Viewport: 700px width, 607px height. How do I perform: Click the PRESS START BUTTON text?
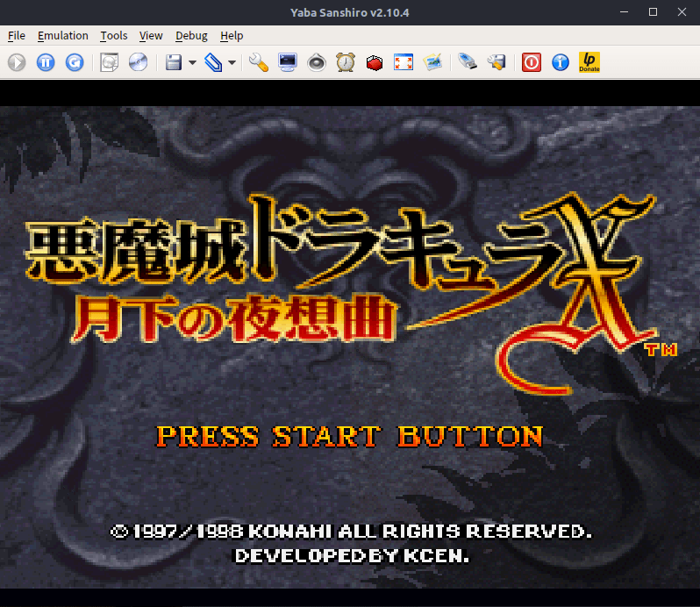[349, 436]
